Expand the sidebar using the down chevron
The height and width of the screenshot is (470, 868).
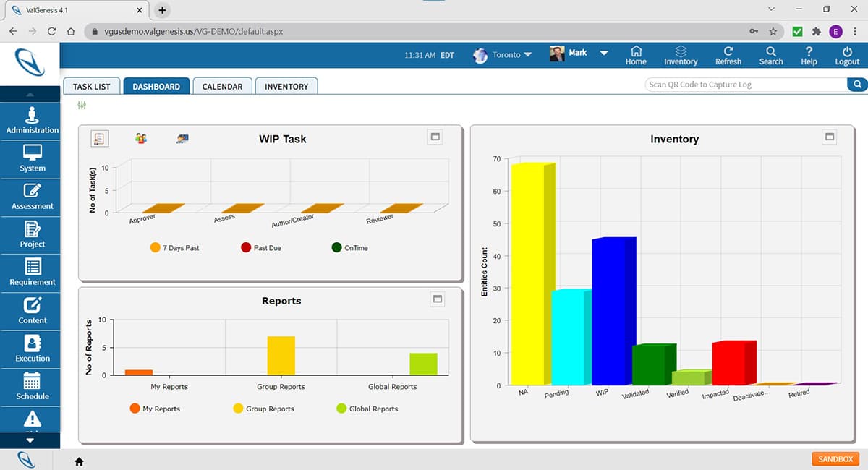30,440
